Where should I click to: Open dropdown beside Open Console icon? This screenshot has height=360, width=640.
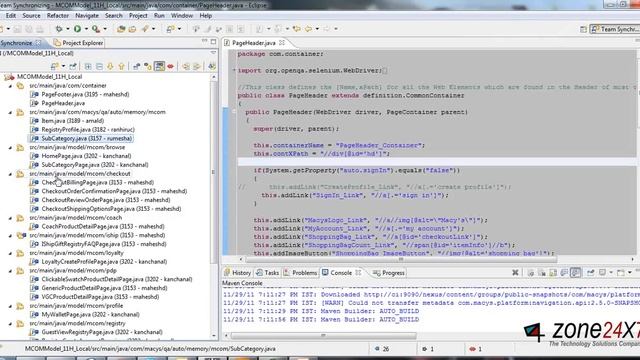coord(629,273)
